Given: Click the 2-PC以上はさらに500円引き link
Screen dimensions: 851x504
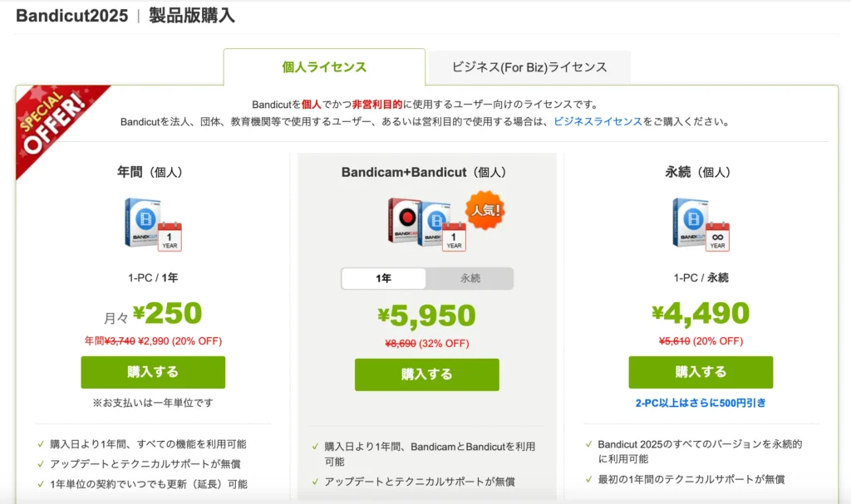Looking at the screenshot, I should pos(701,402).
